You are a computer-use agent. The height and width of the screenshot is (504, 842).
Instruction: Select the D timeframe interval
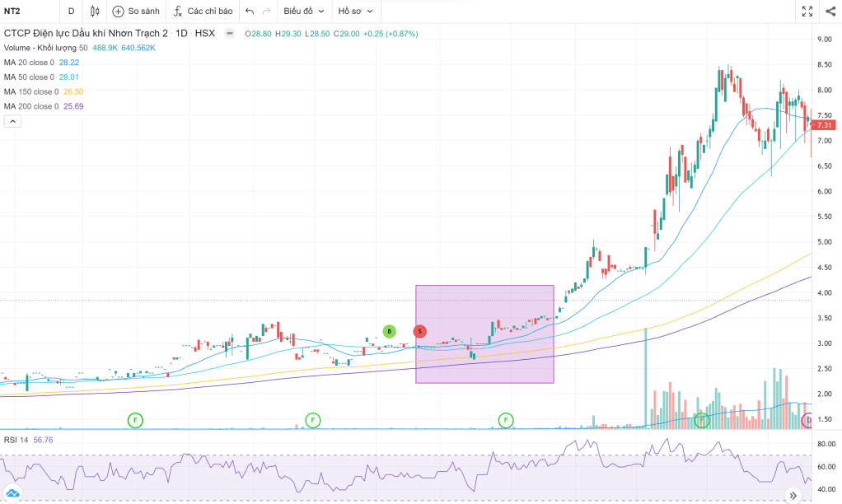pyautogui.click(x=71, y=12)
